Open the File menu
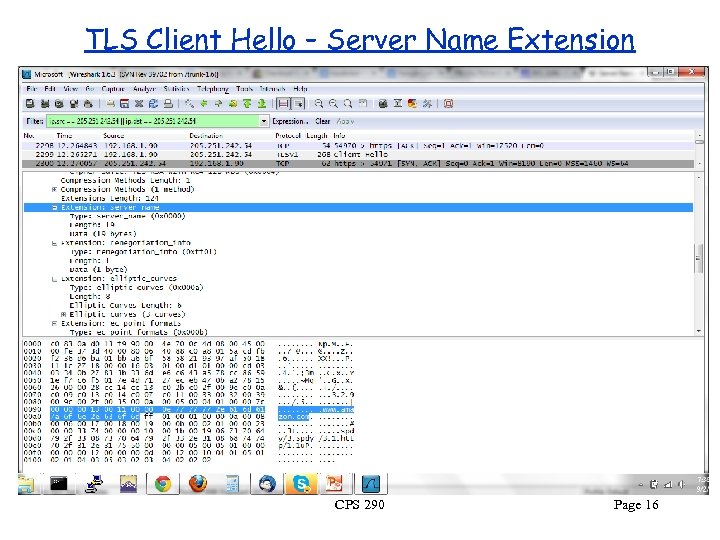Image resolution: width=720 pixels, height=540 pixels. click(x=31, y=89)
